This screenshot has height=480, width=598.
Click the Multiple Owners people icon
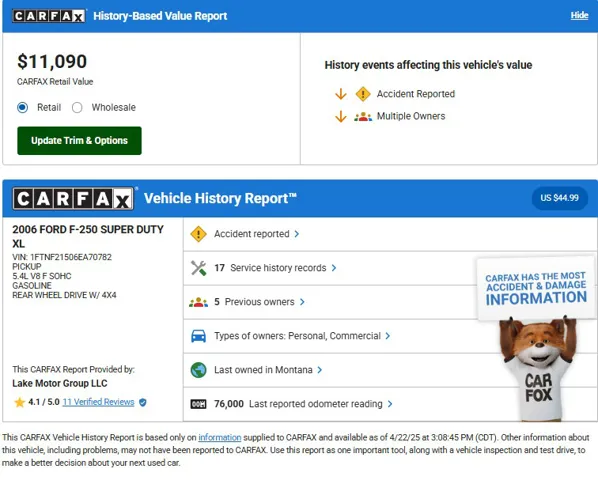(x=363, y=117)
